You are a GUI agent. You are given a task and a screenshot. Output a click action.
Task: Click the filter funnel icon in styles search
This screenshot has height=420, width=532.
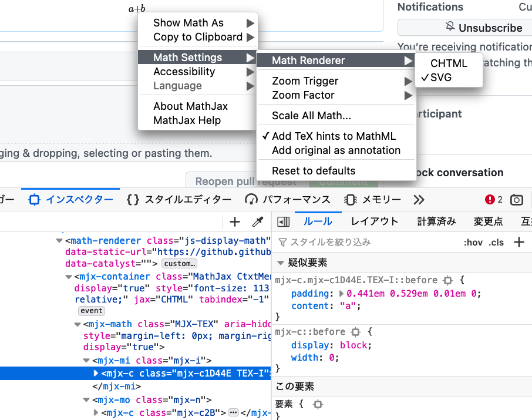coord(282,242)
